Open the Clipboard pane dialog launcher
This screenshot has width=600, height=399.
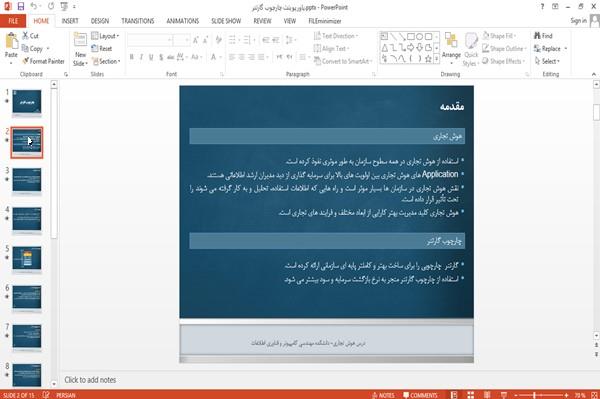coord(66,75)
